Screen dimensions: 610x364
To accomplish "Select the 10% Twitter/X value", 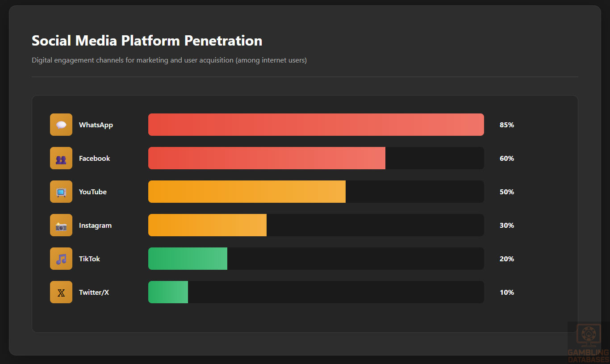I will click(507, 293).
